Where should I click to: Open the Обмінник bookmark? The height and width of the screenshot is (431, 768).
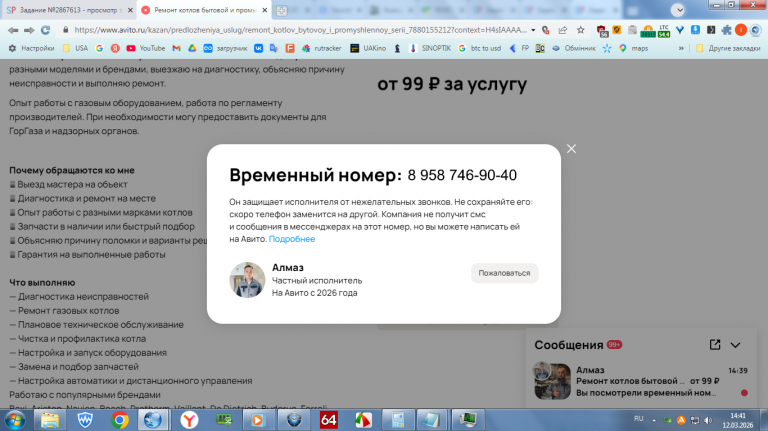574,48
